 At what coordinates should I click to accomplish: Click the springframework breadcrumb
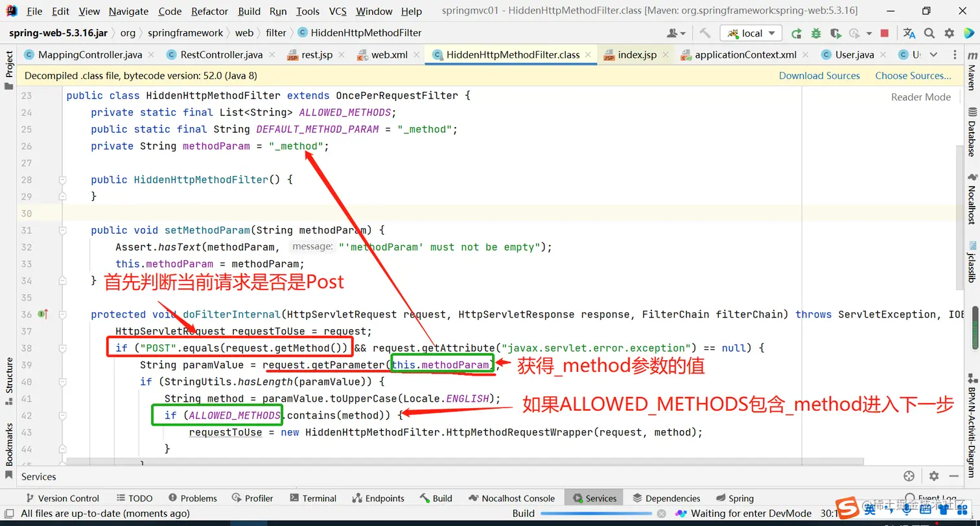coord(185,33)
